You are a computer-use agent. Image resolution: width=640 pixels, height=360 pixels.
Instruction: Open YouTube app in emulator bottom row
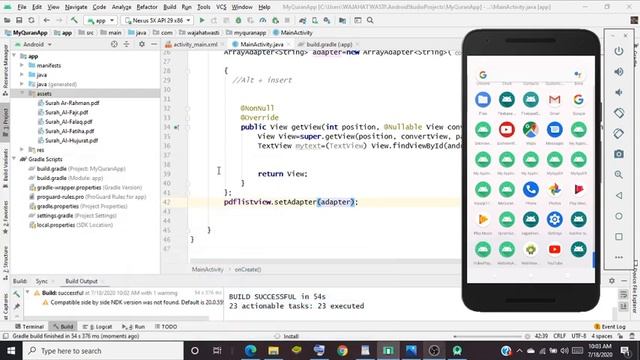point(554,249)
